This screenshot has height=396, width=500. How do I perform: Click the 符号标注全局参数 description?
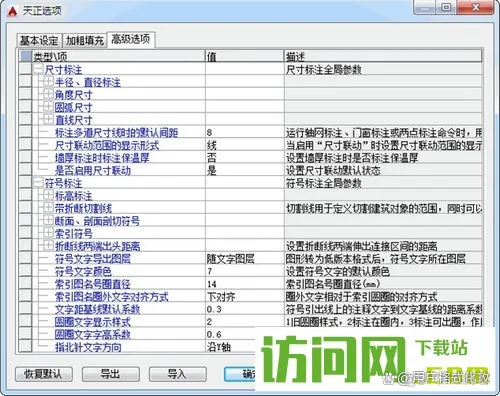point(323,183)
